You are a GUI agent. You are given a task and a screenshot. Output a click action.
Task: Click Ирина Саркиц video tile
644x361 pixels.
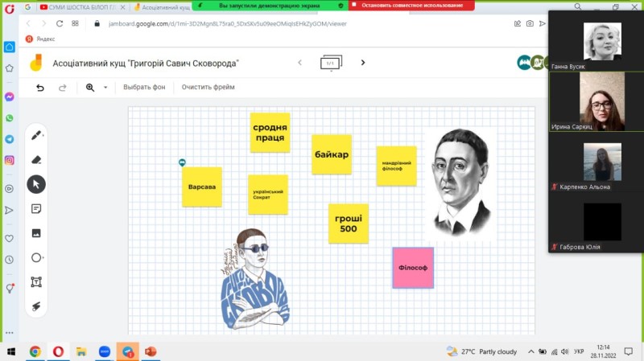click(597, 102)
